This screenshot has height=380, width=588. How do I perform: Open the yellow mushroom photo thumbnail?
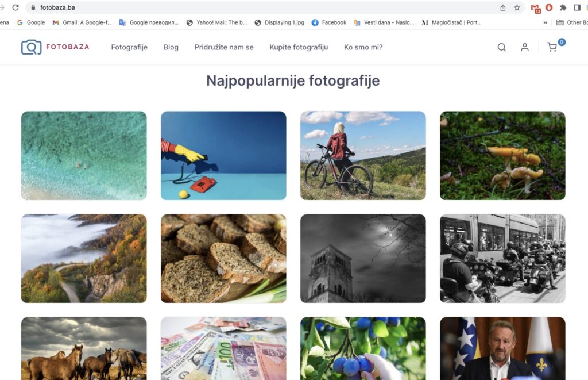tap(502, 155)
